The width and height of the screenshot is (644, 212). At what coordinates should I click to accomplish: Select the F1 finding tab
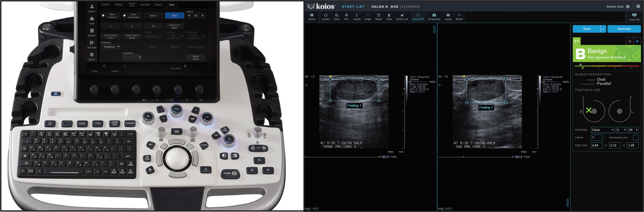576,41
